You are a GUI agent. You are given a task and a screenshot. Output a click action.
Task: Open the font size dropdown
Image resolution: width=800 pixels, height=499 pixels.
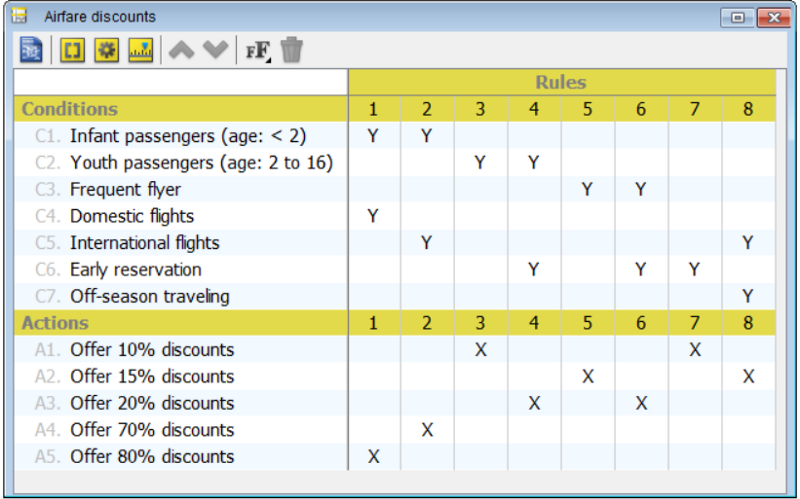[258, 51]
